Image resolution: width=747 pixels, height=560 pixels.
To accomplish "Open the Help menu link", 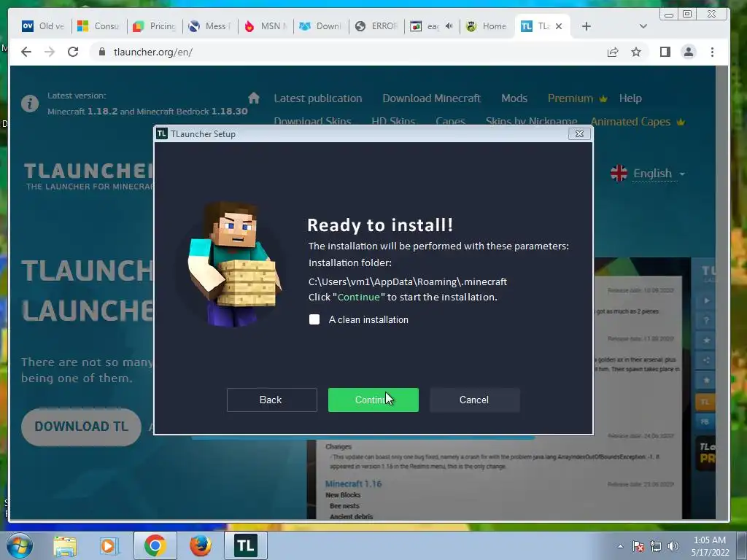I will pos(630,98).
